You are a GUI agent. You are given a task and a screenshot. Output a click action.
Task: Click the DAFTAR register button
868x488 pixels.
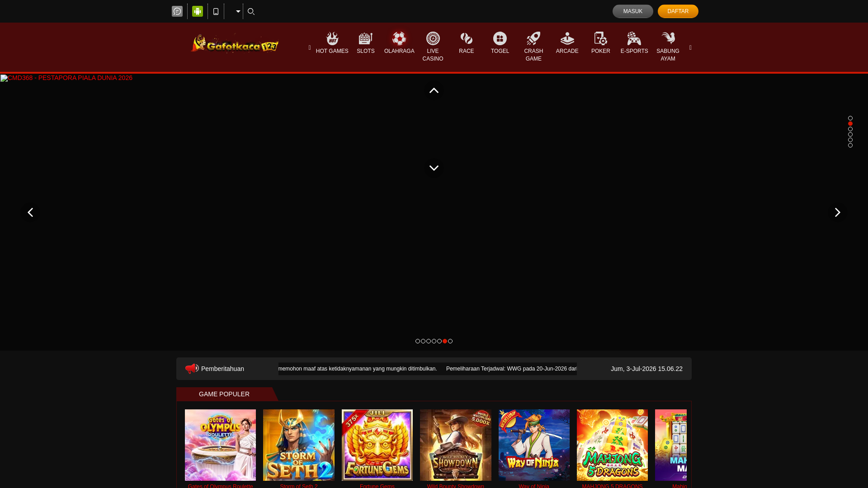(x=678, y=11)
